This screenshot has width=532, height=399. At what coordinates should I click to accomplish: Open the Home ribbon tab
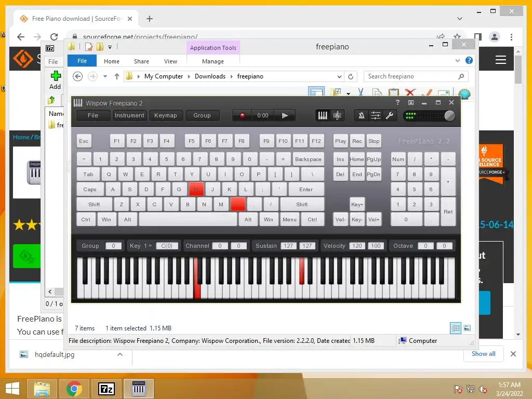pyautogui.click(x=112, y=61)
